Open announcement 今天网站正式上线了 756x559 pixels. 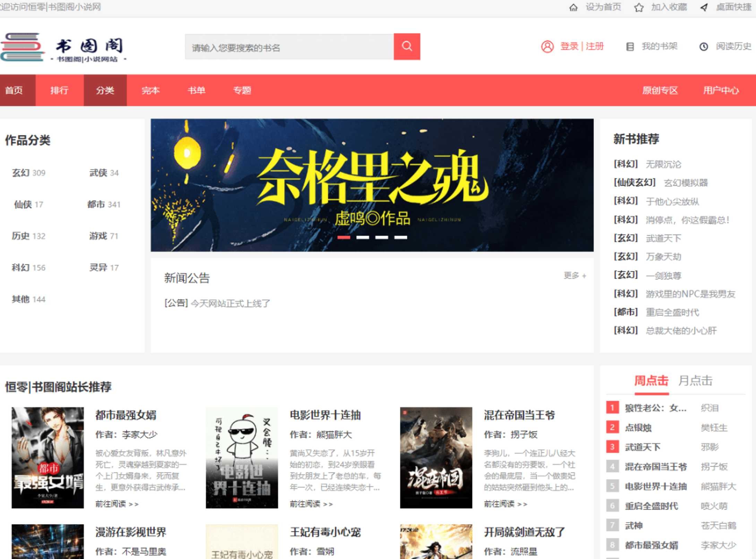tap(230, 303)
